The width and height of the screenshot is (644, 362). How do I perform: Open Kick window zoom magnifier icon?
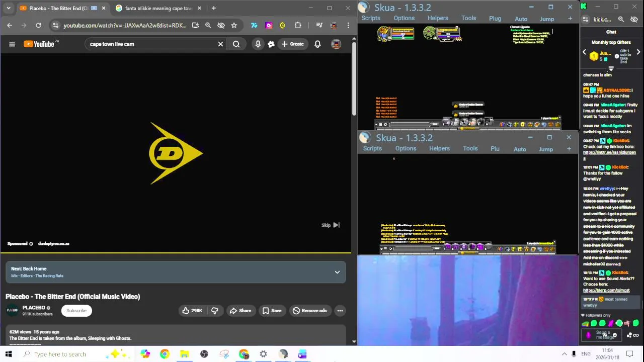621,20
